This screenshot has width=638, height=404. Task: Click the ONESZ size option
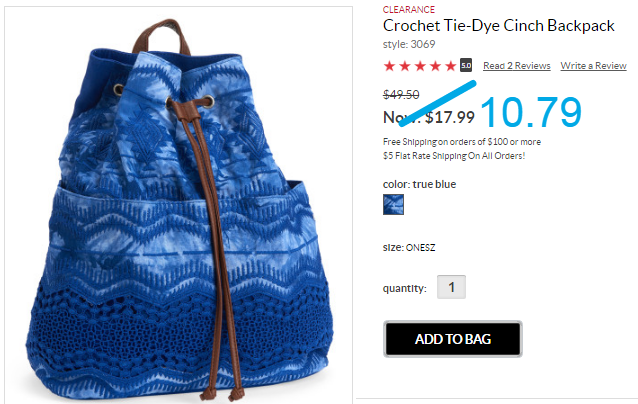(x=420, y=247)
